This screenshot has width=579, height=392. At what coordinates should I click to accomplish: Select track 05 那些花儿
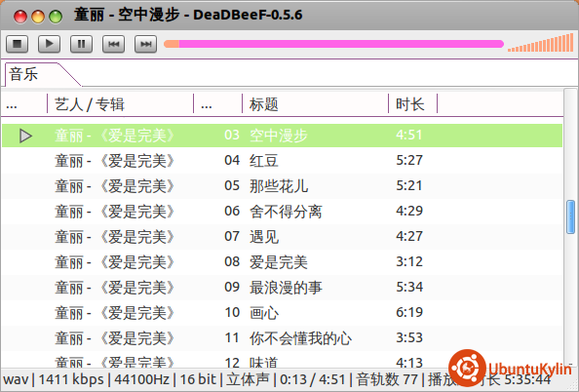click(x=282, y=186)
